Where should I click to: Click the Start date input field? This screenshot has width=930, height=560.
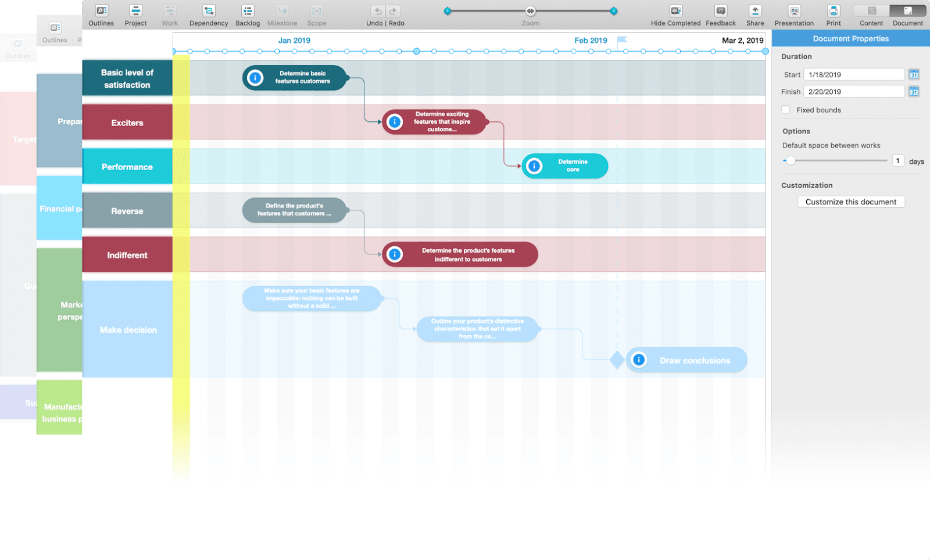click(x=853, y=74)
